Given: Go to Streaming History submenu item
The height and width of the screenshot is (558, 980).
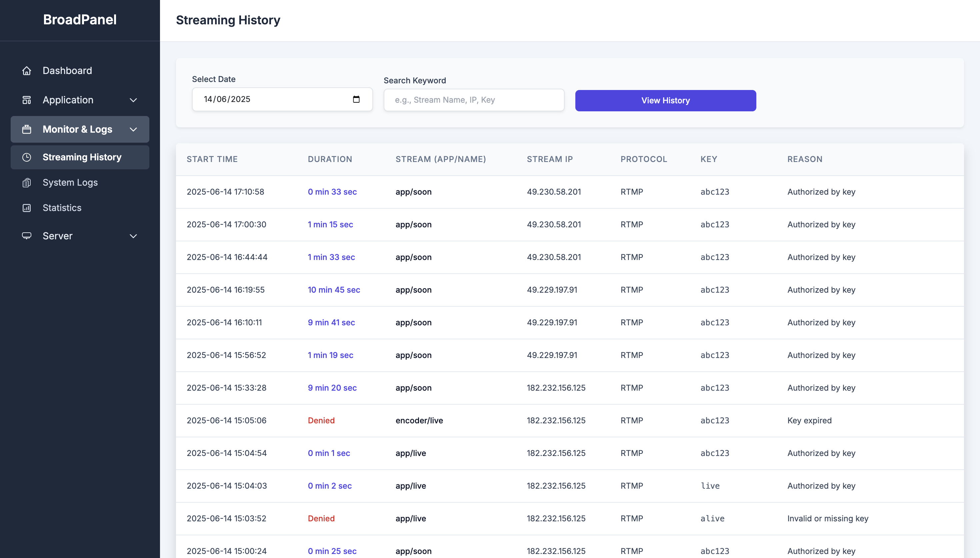Looking at the screenshot, I should (80, 157).
